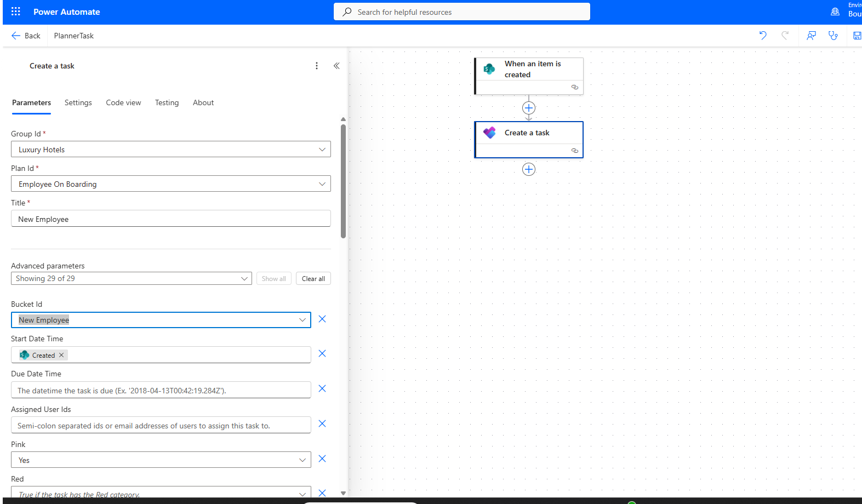Screen dimensions: 862x504
Task: Click the Created token in Start Date Time
Action: tap(43, 355)
